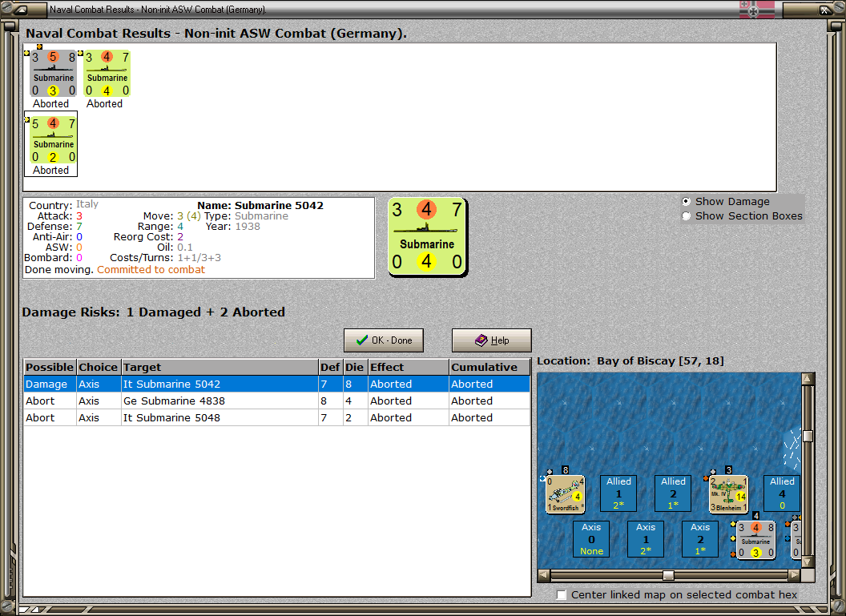Click the Swordfish aircraft counter on map
The image size is (846, 616).
[x=565, y=493]
